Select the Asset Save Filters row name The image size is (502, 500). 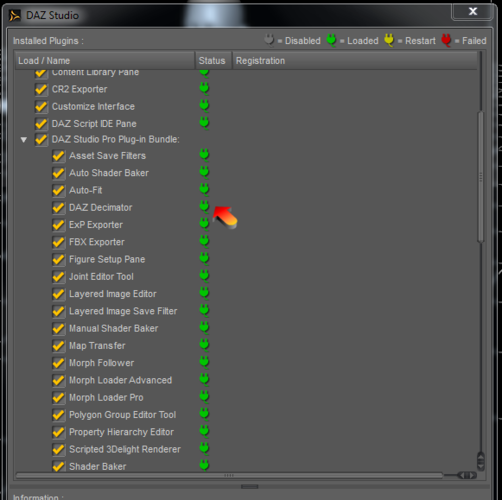(107, 156)
